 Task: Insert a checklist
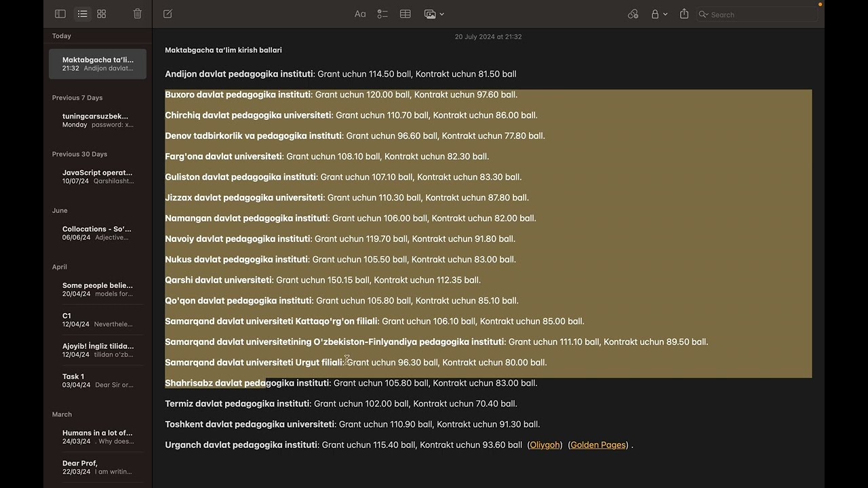pyautogui.click(x=382, y=14)
